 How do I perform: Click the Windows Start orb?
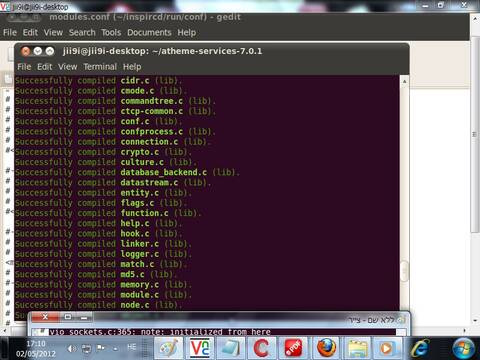pyautogui.click(x=464, y=349)
